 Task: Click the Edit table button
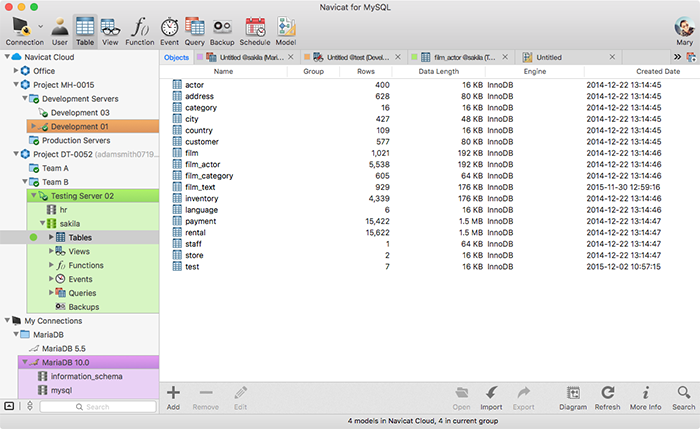240,398
